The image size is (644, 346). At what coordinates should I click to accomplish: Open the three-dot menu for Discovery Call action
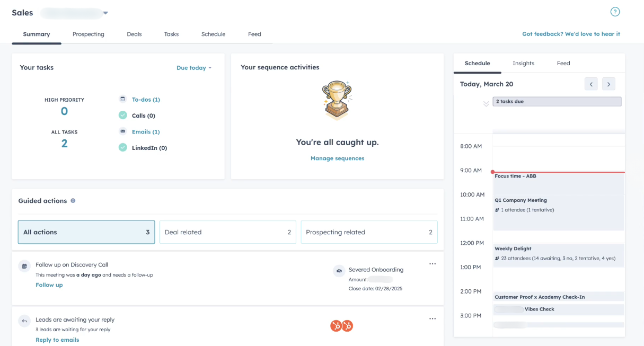click(x=433, y=264)
